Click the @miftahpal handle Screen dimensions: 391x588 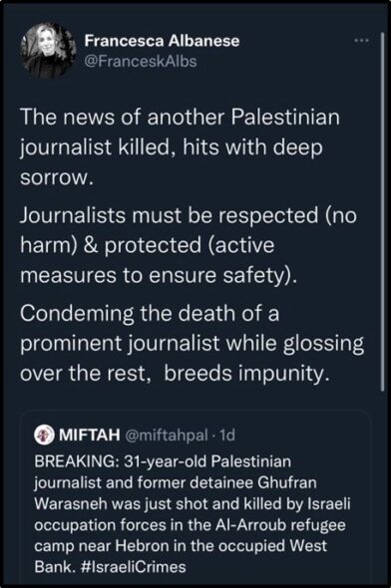pyautogui.click(x=166, y=436)
